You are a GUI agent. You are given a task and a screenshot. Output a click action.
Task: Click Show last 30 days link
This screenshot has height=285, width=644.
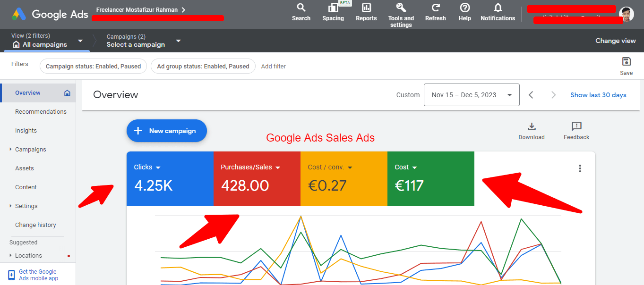(598, 95)
